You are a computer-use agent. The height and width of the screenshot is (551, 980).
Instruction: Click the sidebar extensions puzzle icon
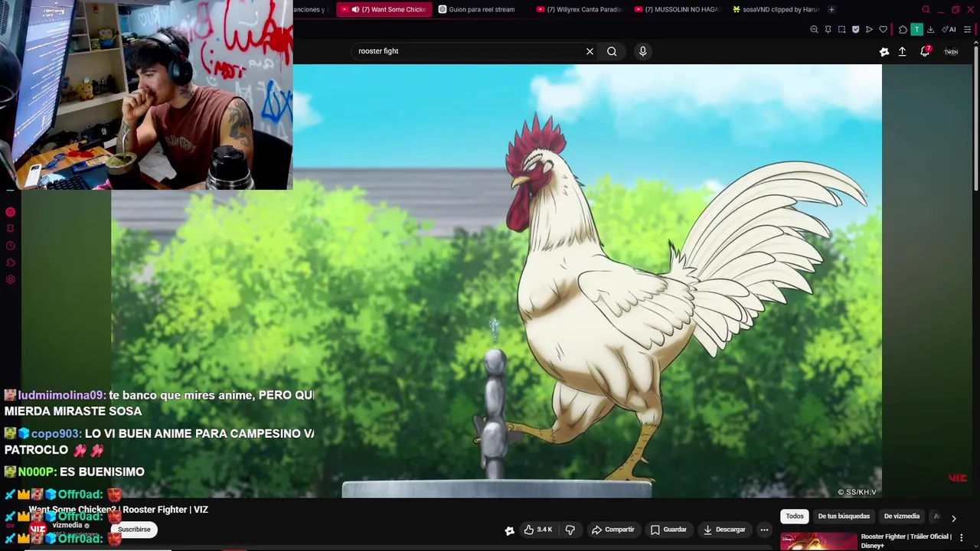11,262
